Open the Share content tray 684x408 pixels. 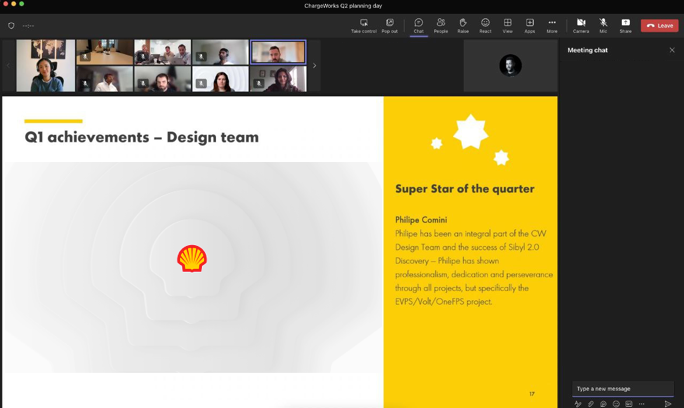click(x=625, y=25)
